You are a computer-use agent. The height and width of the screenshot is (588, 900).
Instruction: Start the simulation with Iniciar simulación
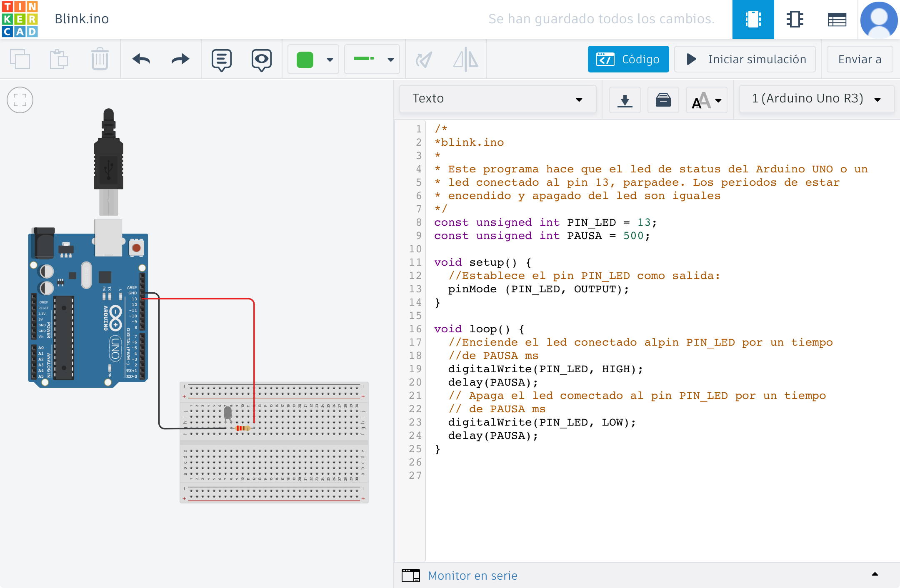(745, 60)
